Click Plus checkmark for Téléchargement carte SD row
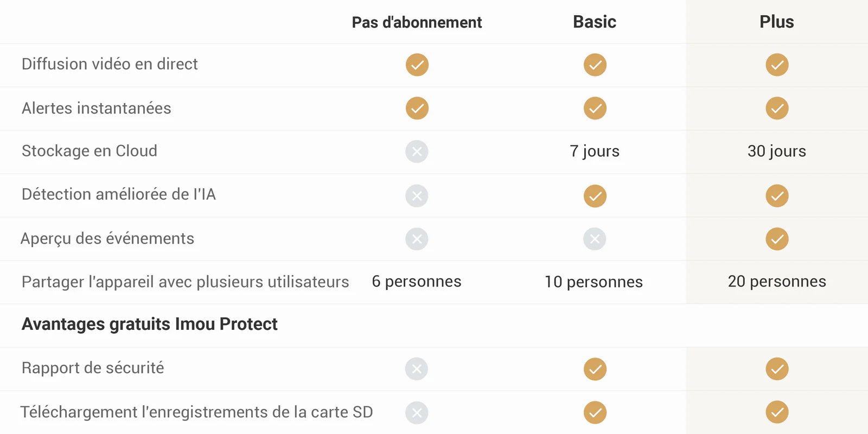 777,412
